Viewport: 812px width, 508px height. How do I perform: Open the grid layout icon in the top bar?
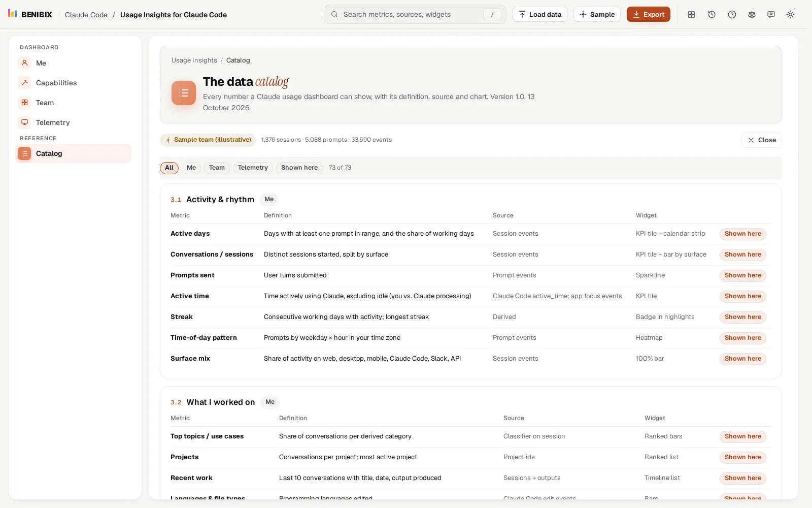[691, 14]
